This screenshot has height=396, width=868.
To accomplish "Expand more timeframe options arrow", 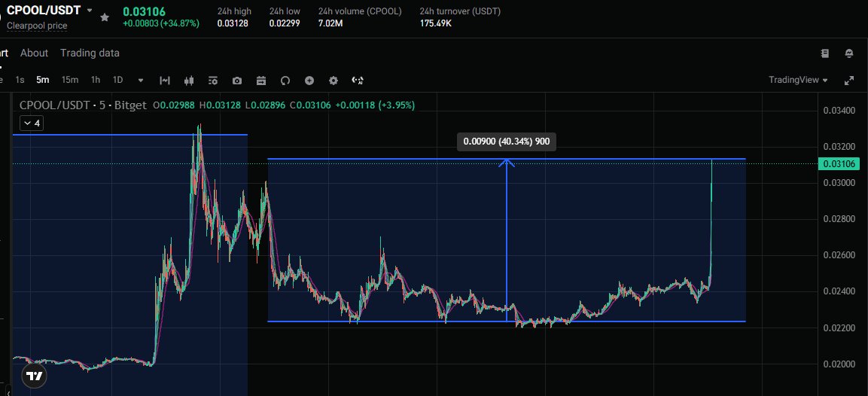I will tap(141, 81).
